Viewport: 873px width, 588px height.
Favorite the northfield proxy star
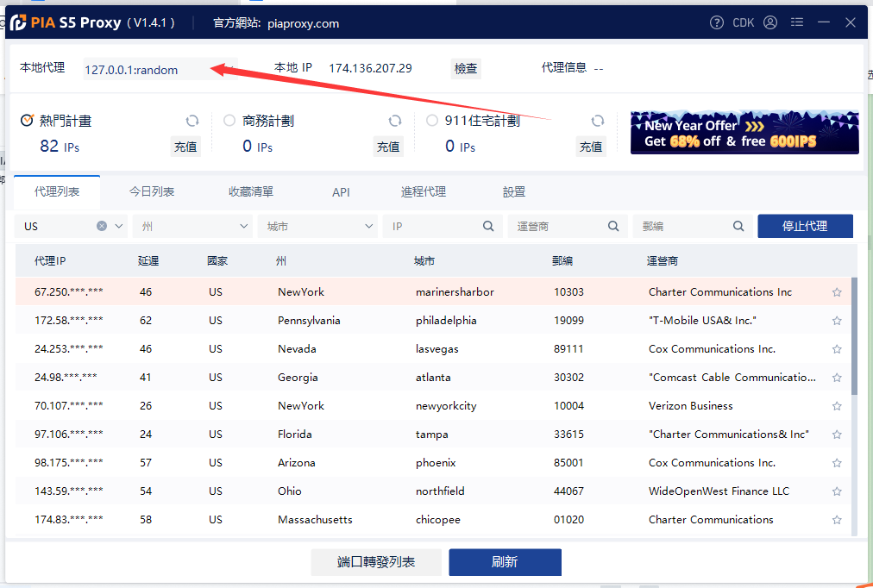836,491
